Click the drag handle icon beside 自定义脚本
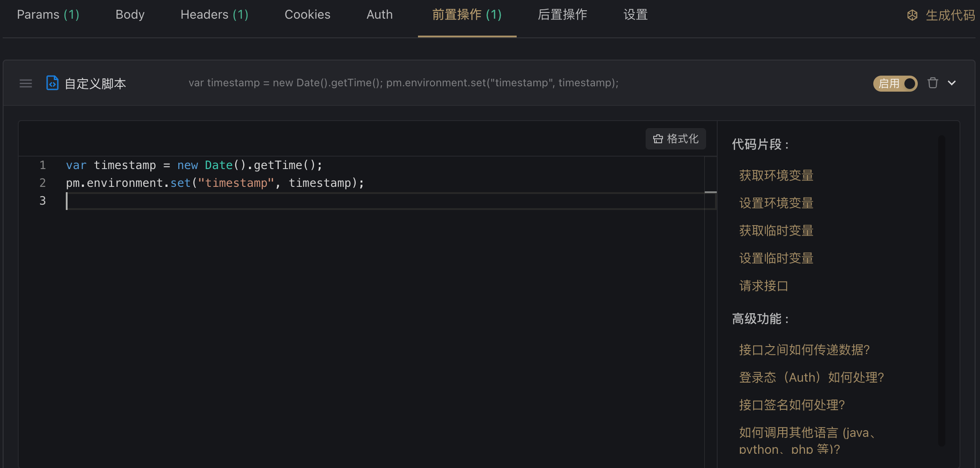Image resolution: width=980 pixels, height=468 pixels. coord(26,83)
